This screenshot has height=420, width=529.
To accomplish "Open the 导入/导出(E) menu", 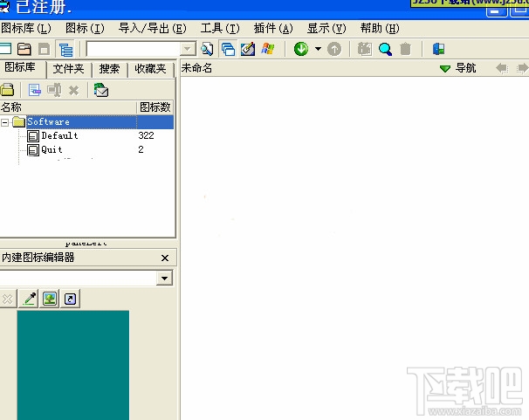I will coord(152,28).
